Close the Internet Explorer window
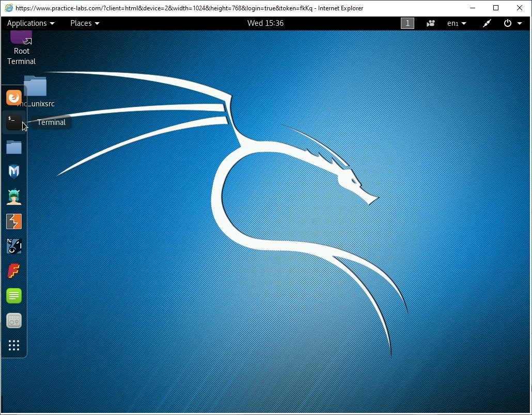The height and width of the screenshot is (415, 532). pos(519,8)
